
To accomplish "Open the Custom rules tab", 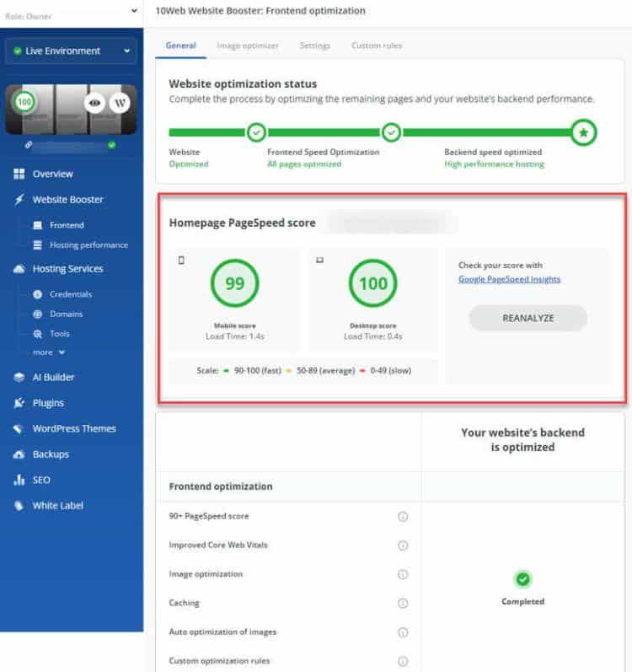I will coord(377,46).
